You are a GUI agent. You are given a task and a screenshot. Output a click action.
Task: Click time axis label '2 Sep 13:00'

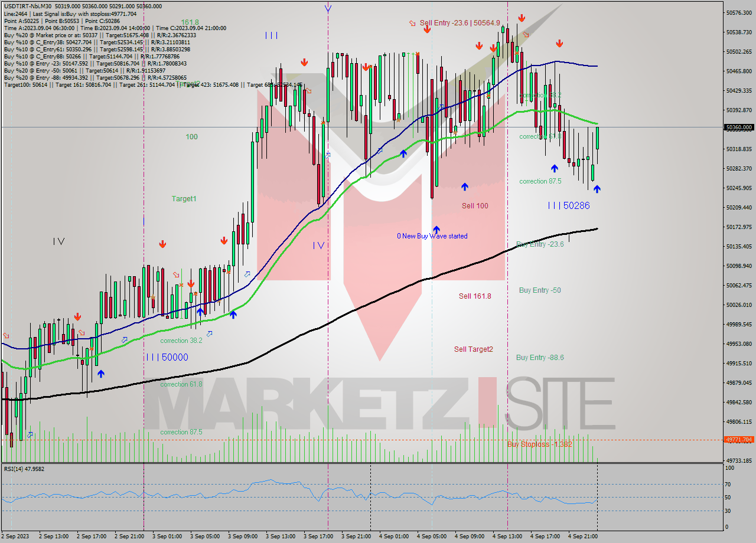[53, 537]
